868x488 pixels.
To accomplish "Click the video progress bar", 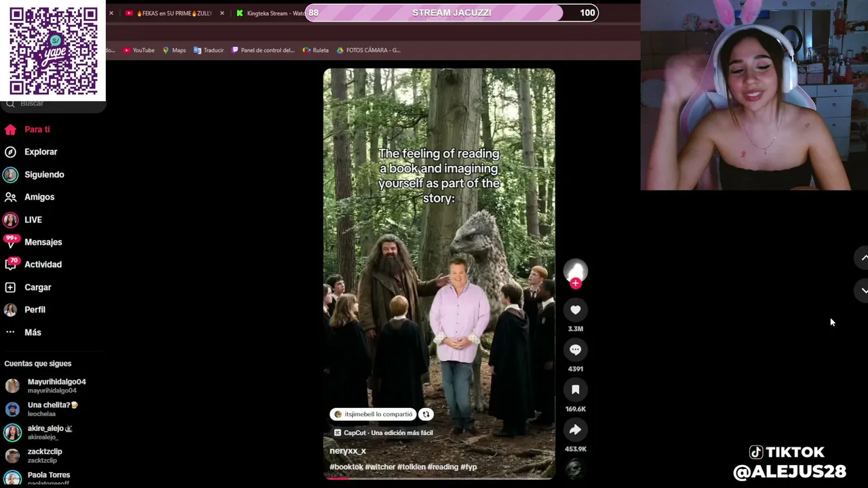I will pos(439,479).
